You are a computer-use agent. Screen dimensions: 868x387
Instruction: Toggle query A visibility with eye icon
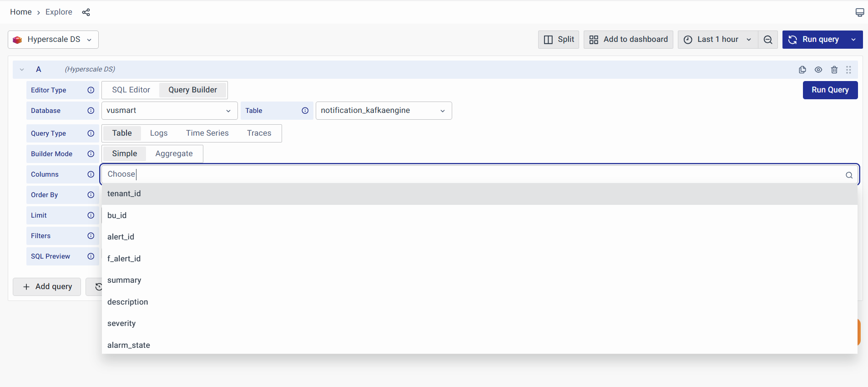click(818, 70)
